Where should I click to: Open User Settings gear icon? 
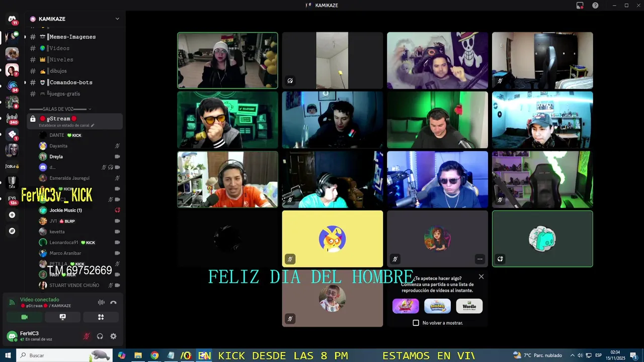click(113, 336)
